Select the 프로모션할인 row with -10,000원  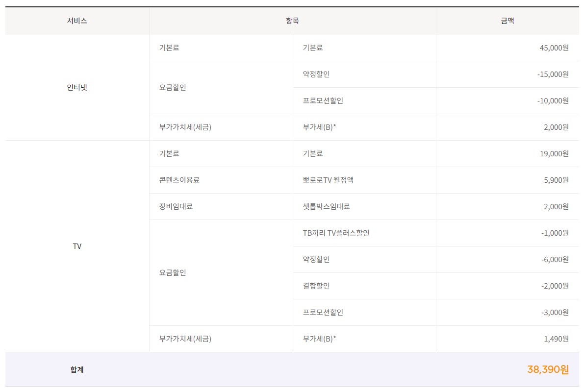(x=323, y=101)
